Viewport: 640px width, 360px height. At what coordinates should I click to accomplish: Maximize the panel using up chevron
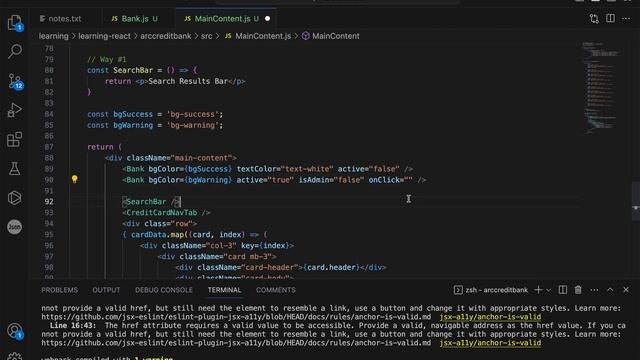(x=610, y=290)
